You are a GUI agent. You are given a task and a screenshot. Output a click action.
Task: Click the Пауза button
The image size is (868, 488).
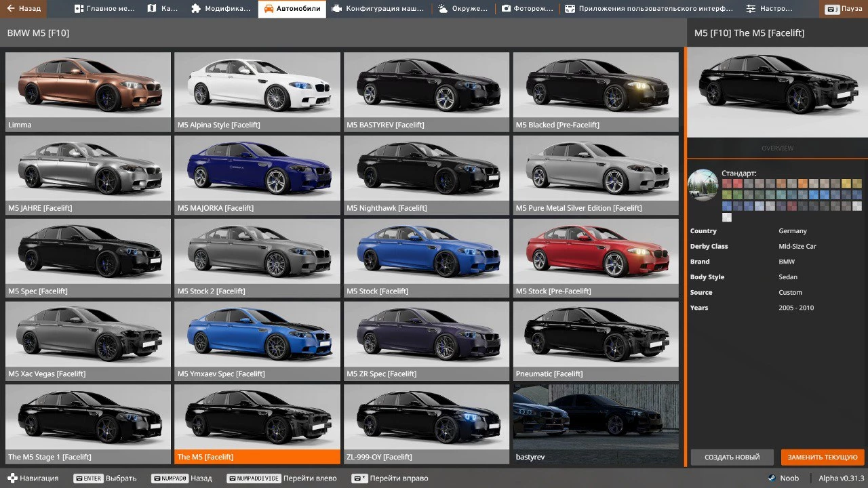844,9
